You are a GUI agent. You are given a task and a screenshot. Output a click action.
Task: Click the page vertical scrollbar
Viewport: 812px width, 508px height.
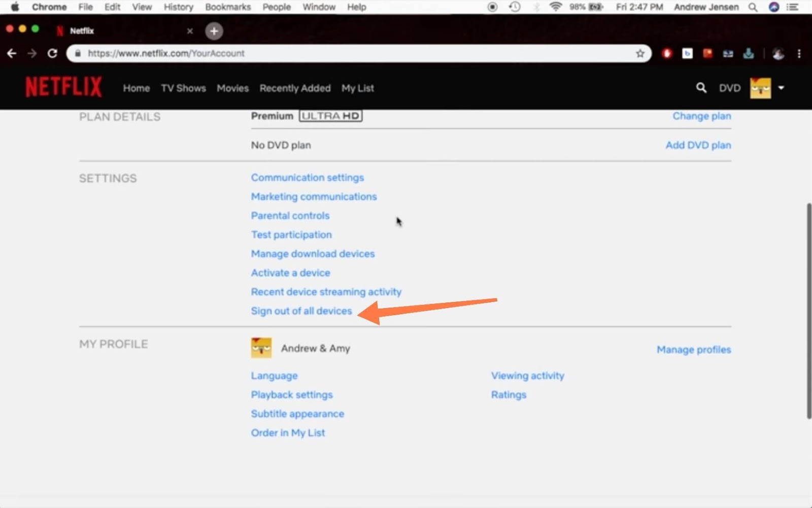pyautogui.click(x=808, y=311)
